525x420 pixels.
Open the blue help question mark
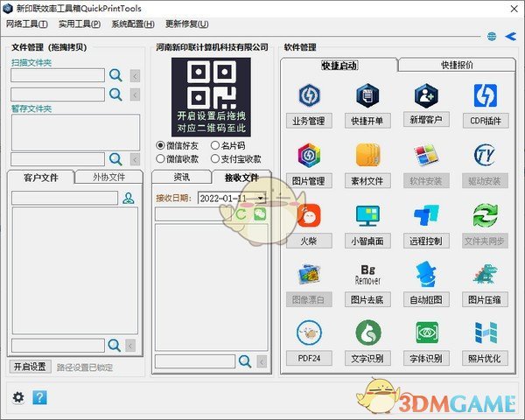coord(40,397)
